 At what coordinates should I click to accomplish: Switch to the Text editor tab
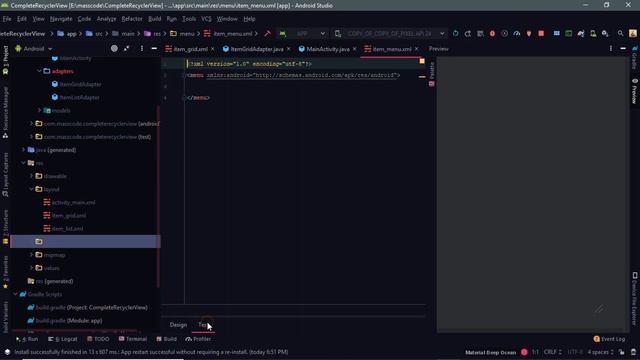203,325
